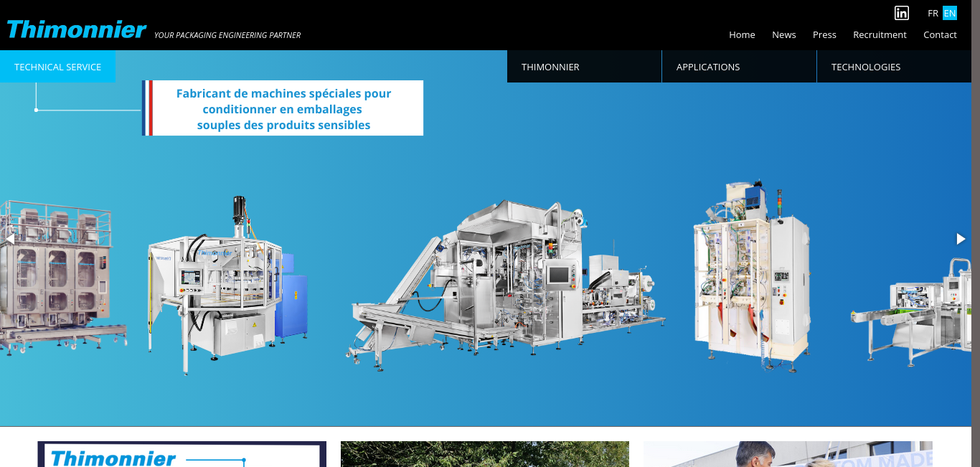980x467 pixels.
Task: Open the Press link
Action: point(824,34)
